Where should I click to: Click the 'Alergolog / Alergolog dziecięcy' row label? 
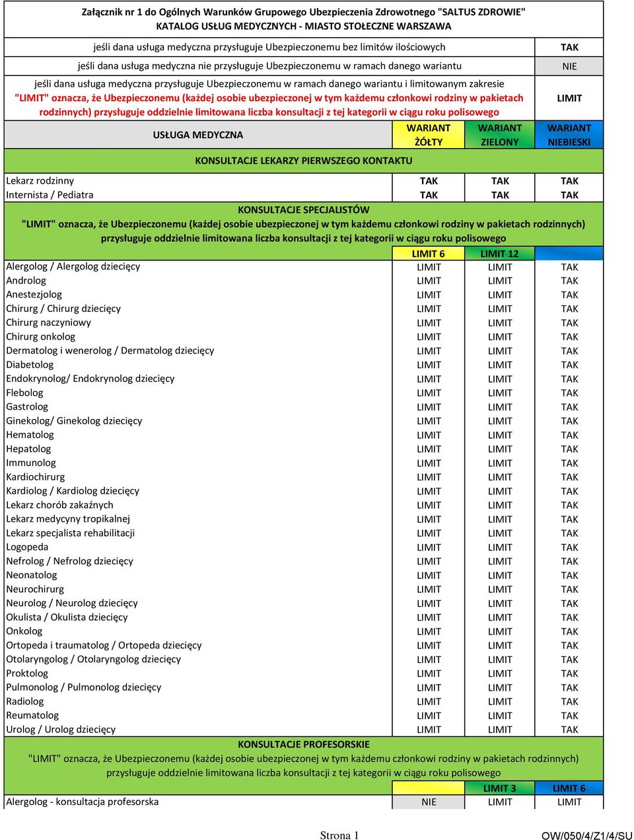[73, 266]
